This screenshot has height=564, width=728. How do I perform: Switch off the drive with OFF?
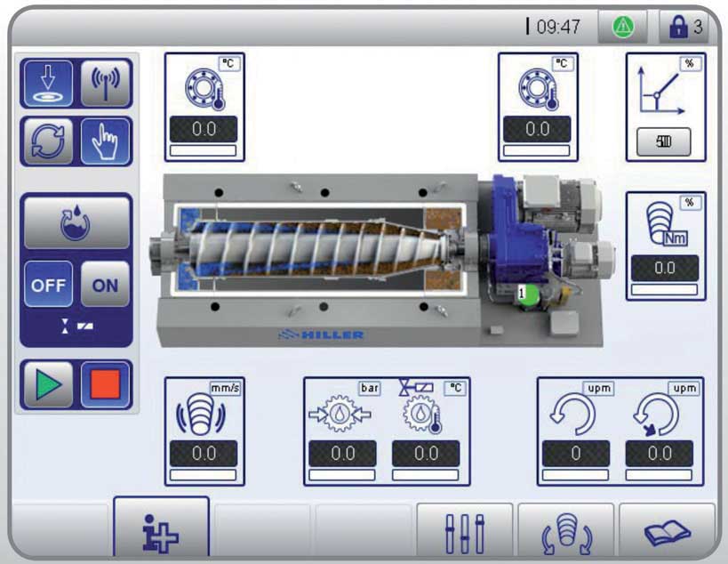click(51, 286)
